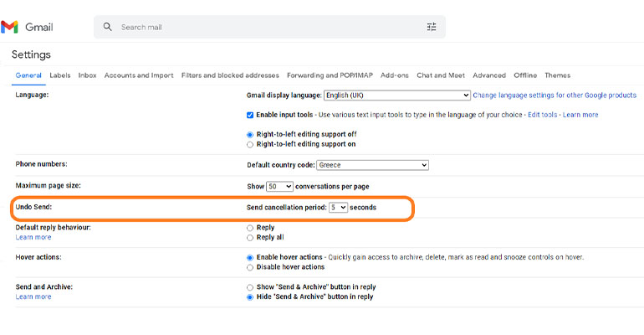Click the Gmail logo icon
The width and height of the screenshot is (644, 335).
pyautogui.click(x=10, y=27)
